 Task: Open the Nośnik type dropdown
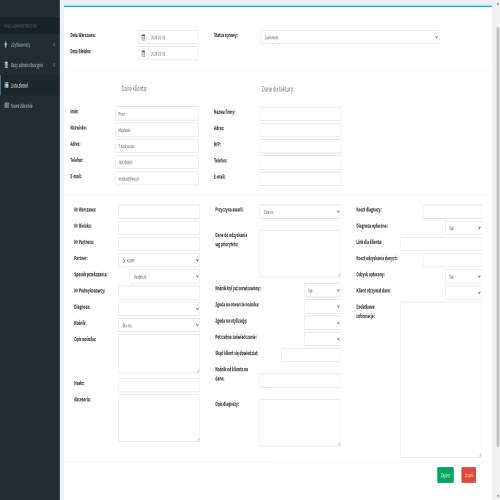pos(159,325)
